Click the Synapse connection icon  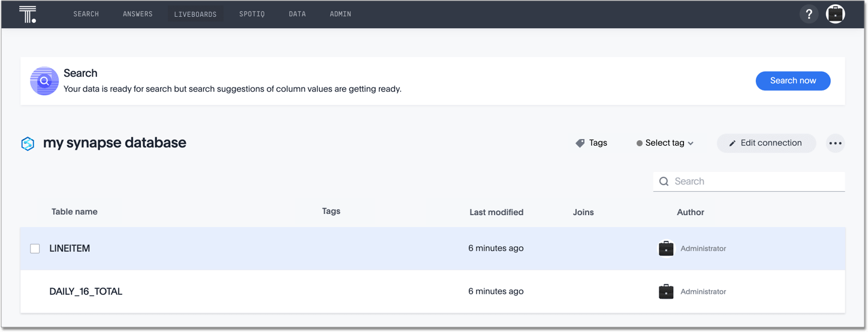(x=28, y=144)
